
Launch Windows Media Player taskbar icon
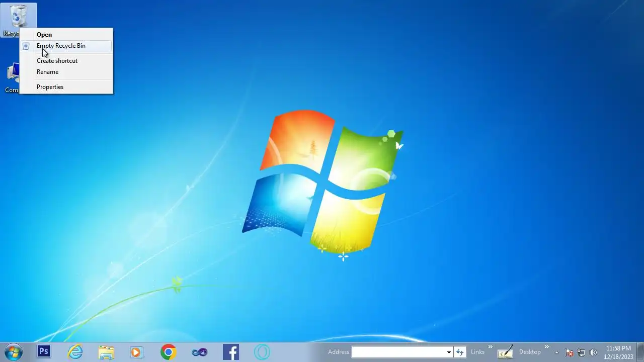point(137,352)
